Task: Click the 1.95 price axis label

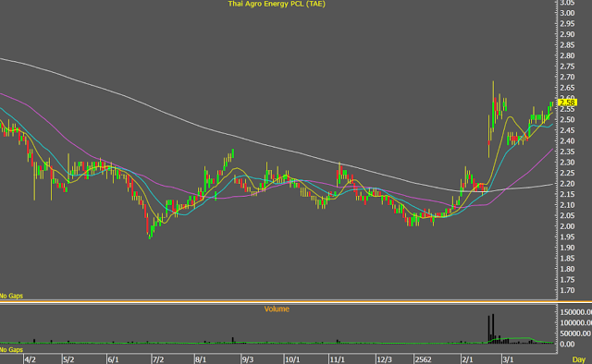Action: (567, 237)
